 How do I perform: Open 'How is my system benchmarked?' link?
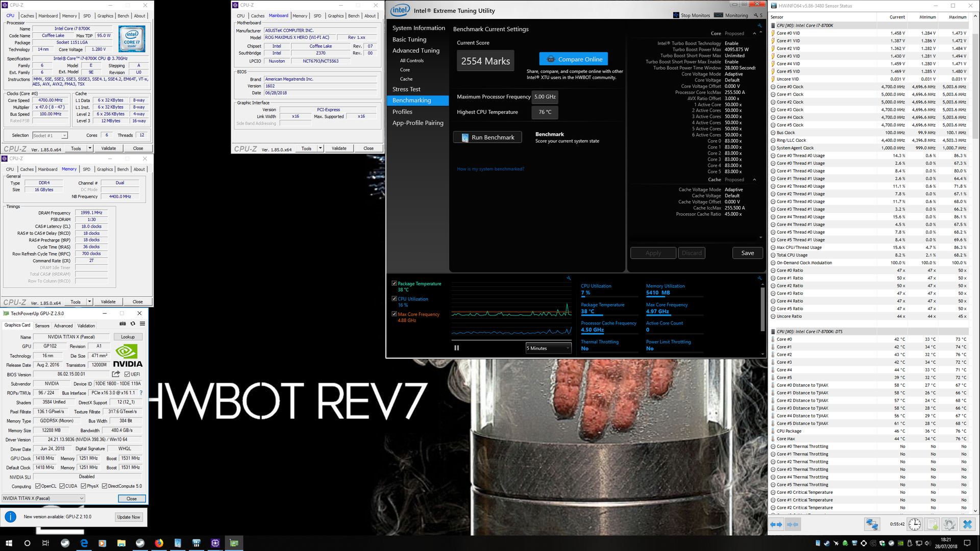pos(491,169)
